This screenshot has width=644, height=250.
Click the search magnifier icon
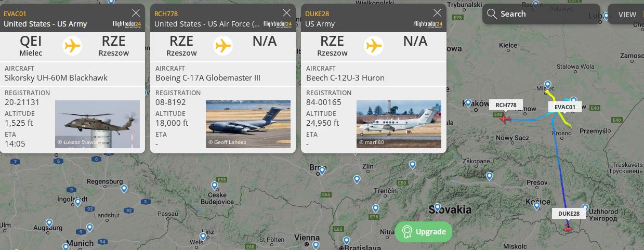(492, 14)
